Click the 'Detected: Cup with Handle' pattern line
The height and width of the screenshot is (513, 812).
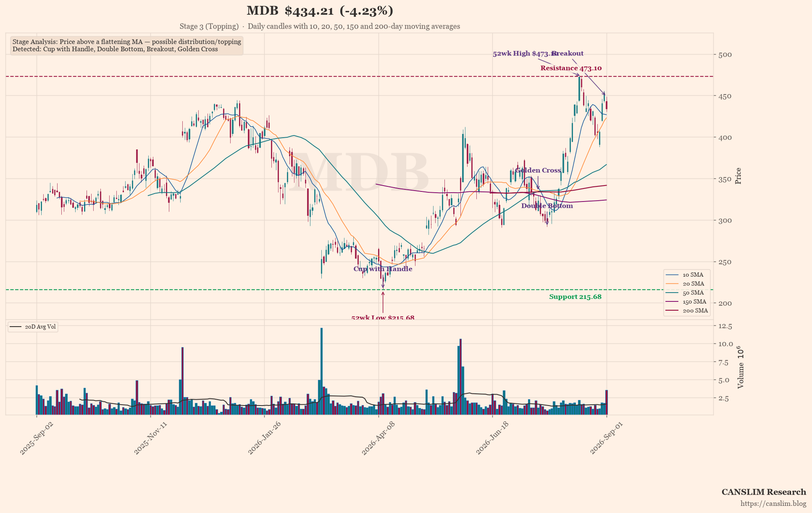coord(115,49)
